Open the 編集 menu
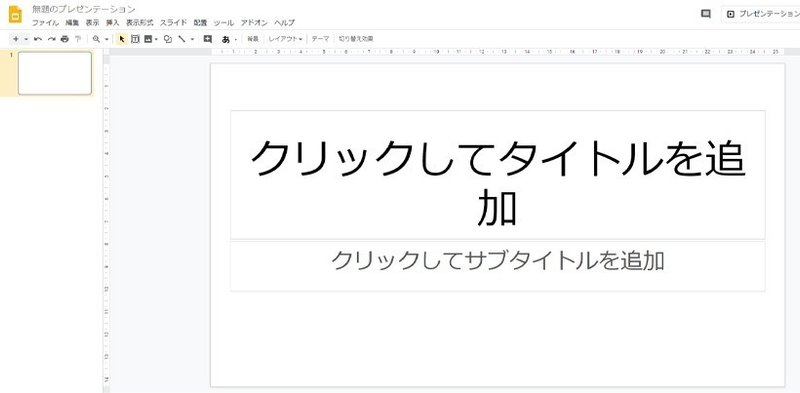This screenshot has height=393, width=800. point(72,23)
